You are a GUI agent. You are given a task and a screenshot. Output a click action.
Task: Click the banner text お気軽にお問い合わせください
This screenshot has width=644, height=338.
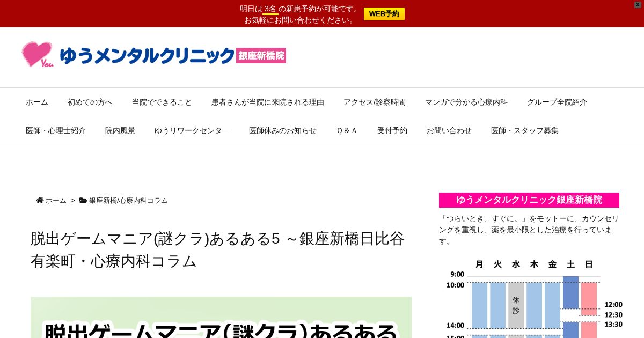coord(299,20)
